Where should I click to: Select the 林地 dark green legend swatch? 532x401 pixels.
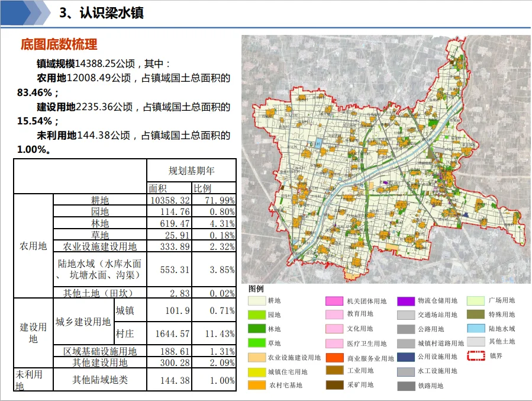pos(257,329)
